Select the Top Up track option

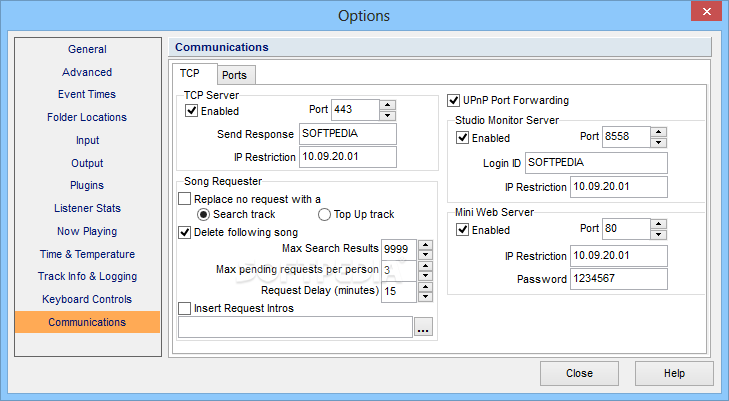[x=324, y=215]
